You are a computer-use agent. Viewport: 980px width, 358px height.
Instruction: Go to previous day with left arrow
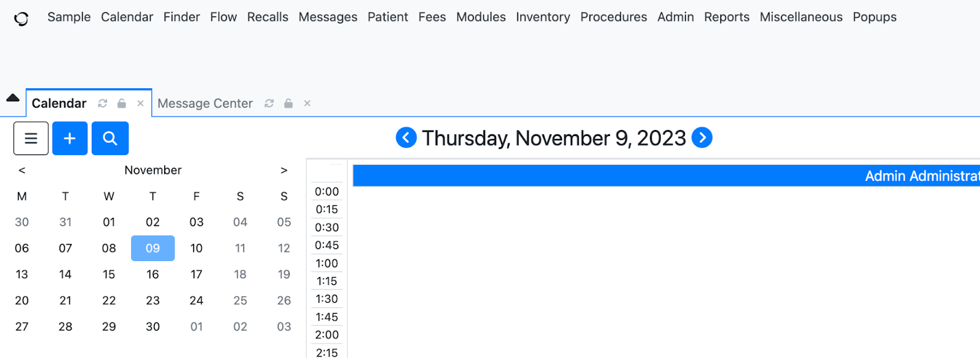[x=406, y=137]
